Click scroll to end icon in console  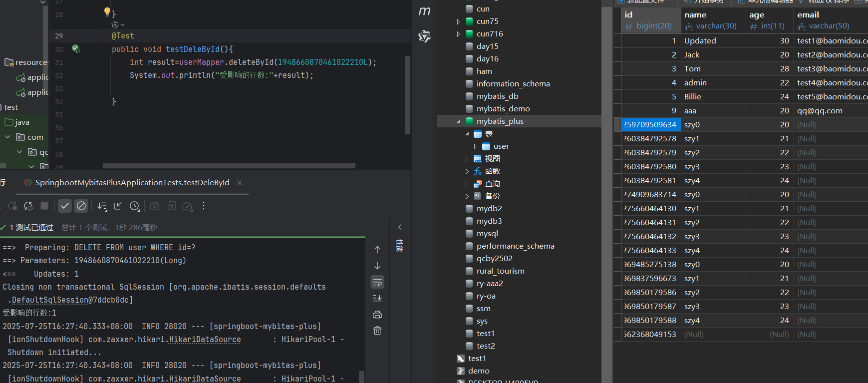pos(377,298)
